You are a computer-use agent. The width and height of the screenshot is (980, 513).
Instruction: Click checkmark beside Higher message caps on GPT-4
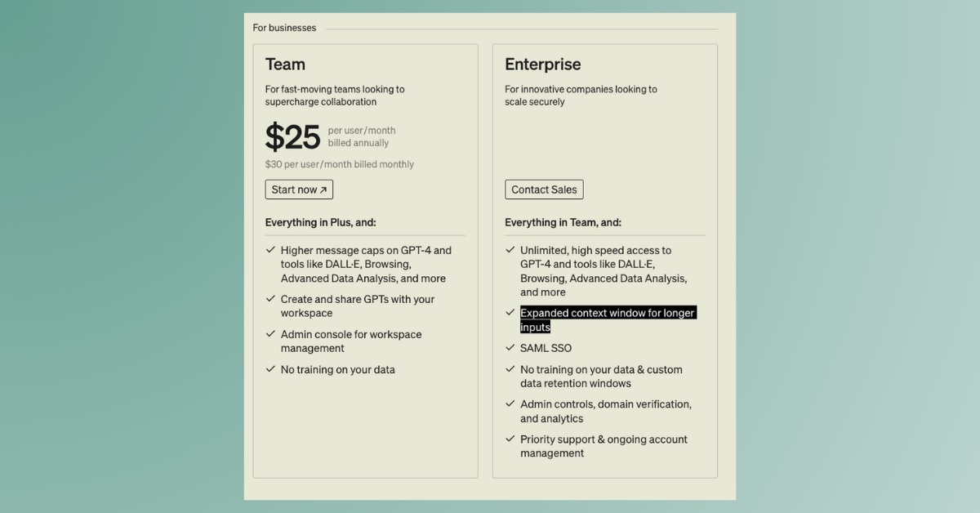click(270, 250)
